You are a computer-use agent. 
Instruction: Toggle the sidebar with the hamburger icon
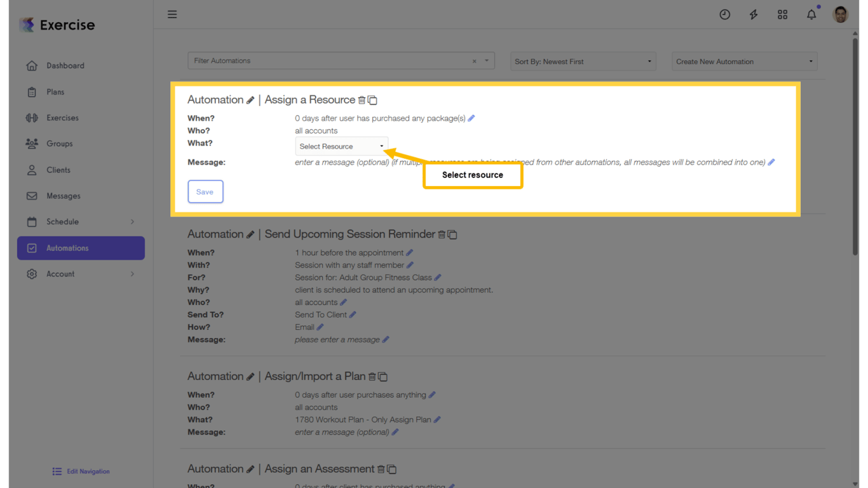pos(172,14)
